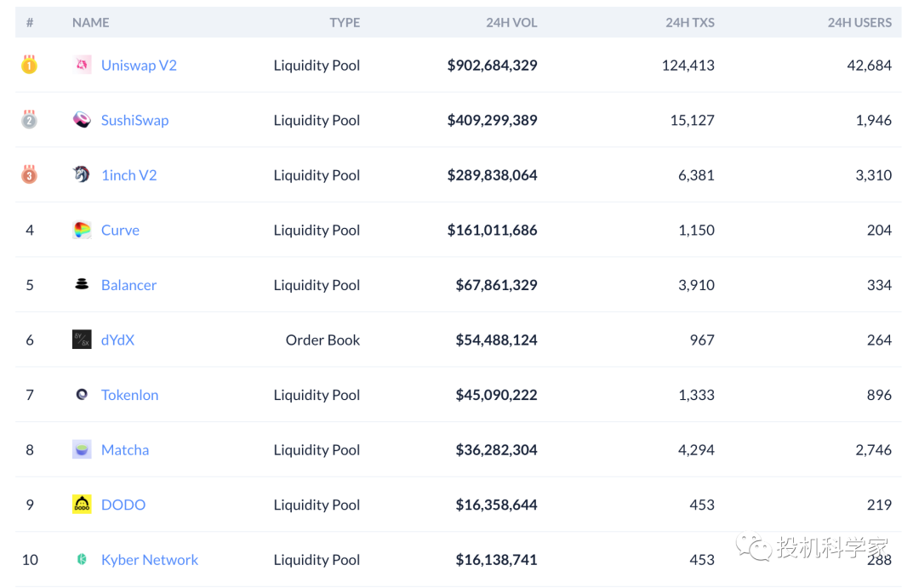Click the gold first-place medal icon
This screenshot has height=588, width=919.
[x=29, y=65]
